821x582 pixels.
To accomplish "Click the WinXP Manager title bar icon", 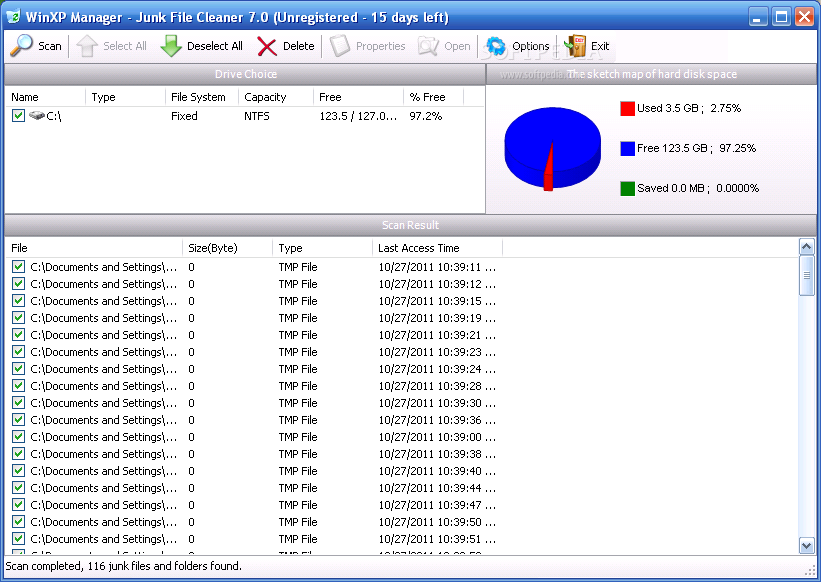I will [13, 17].
